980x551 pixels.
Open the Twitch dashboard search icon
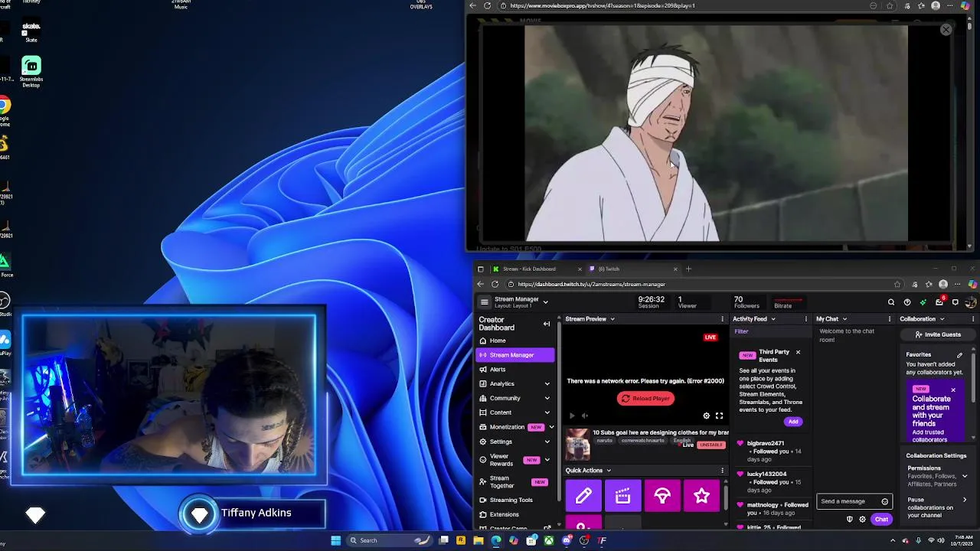coord(891,302)
